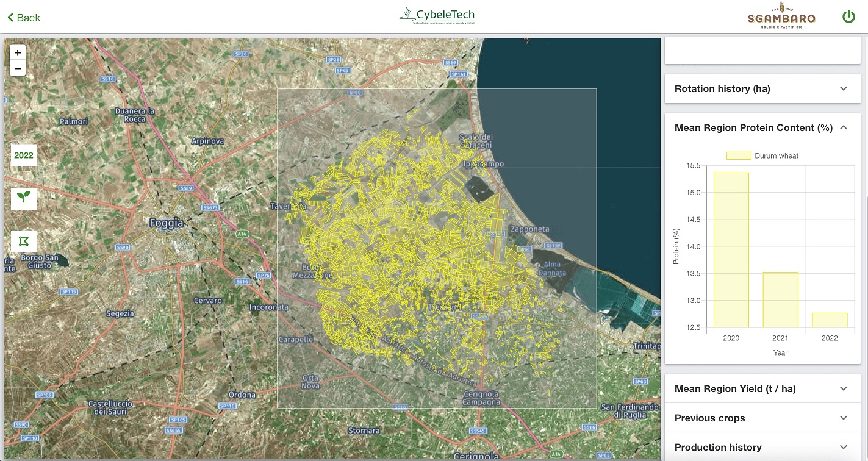This screenshot has width=868, height=461.
Task: Open the Production history section
Action: [x=762, y=447]
